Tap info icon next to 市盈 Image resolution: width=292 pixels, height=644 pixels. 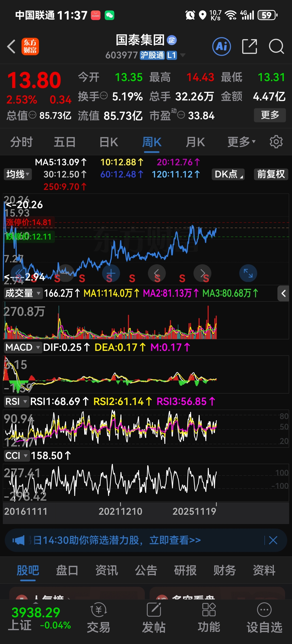point(181,115)
